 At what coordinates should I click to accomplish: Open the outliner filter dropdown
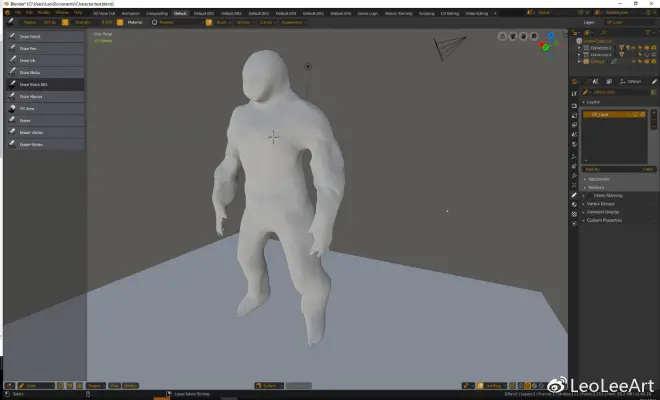pyautogui.click(x=649, y=32)
